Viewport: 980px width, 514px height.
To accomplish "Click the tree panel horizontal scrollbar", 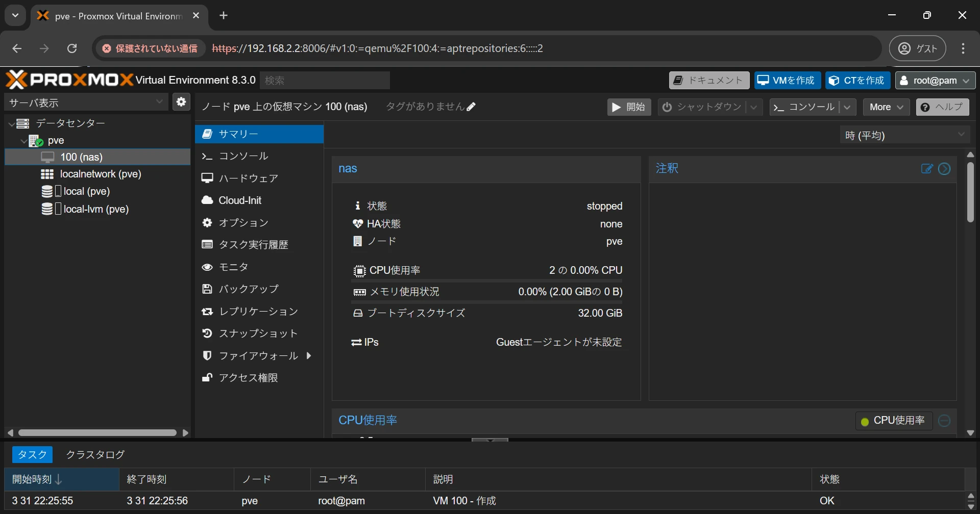I will click(x=97, y=432).
